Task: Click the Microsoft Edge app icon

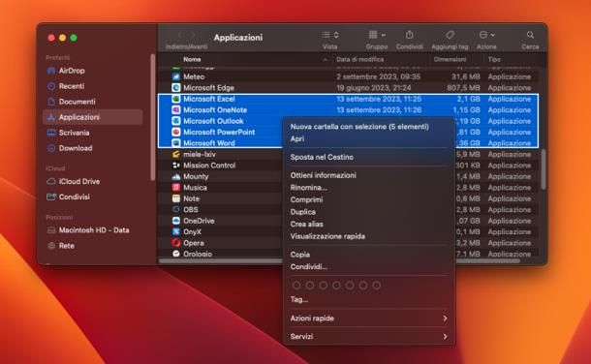Action: click(x=176, y=88)
